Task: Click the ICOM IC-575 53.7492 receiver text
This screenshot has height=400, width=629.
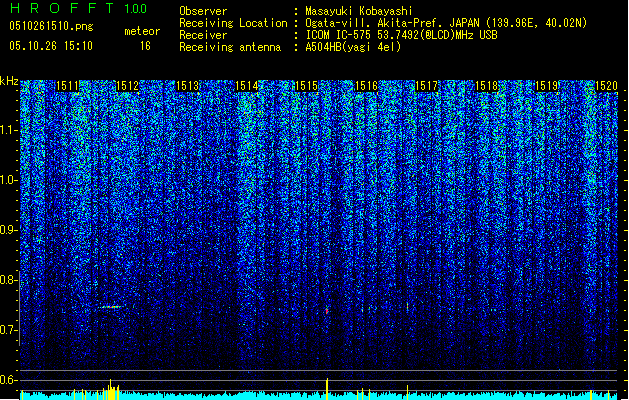Action: point(401,35)
